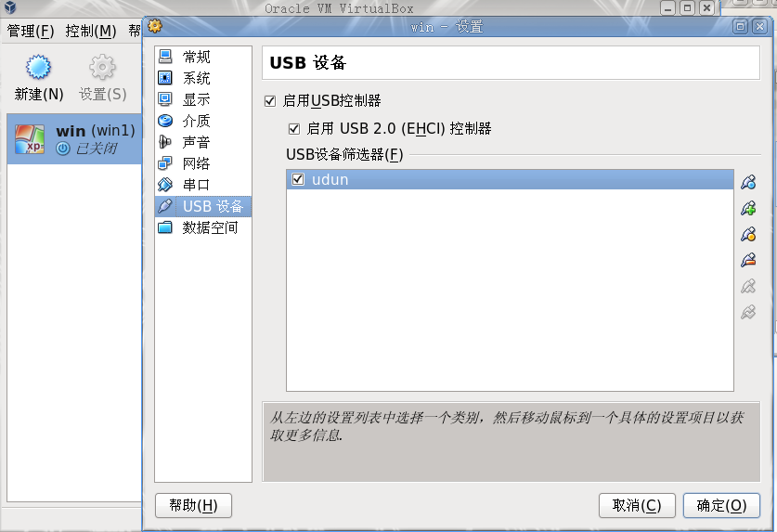Click the settings dialog gear title icon

click(155, 25)
